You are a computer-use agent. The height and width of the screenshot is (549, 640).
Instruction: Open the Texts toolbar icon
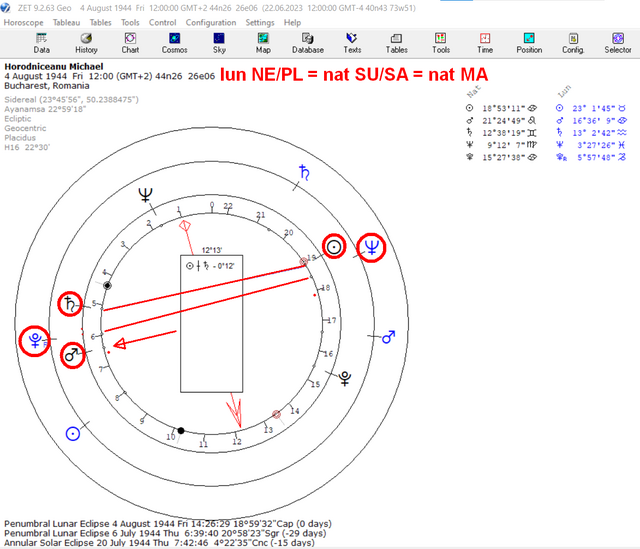[x=352, y=43]
